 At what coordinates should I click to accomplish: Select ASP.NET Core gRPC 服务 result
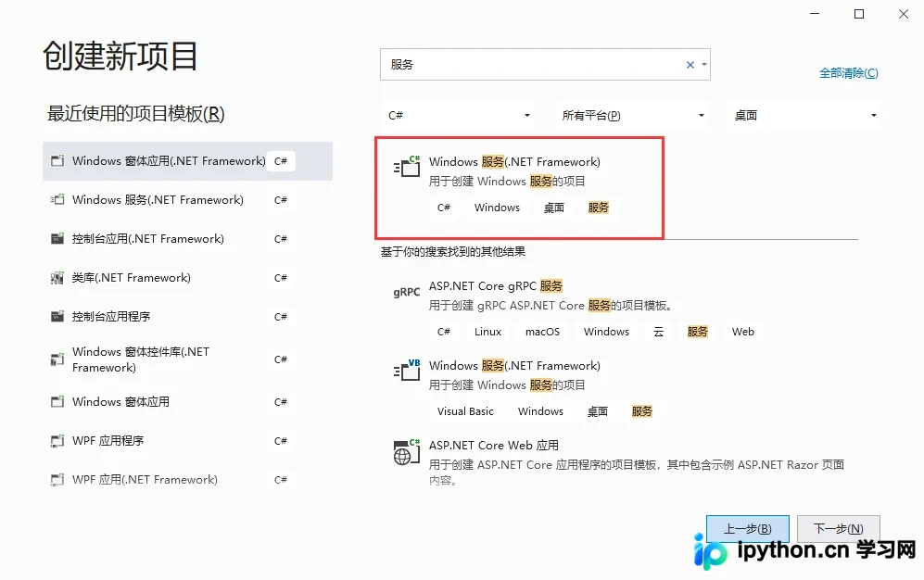pos(496,285)
